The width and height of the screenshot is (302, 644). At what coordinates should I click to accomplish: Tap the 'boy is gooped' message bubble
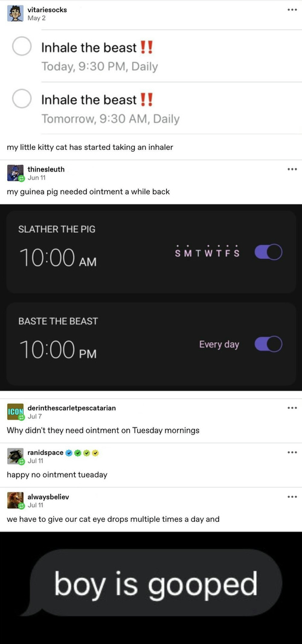click(x=155, y=583)
